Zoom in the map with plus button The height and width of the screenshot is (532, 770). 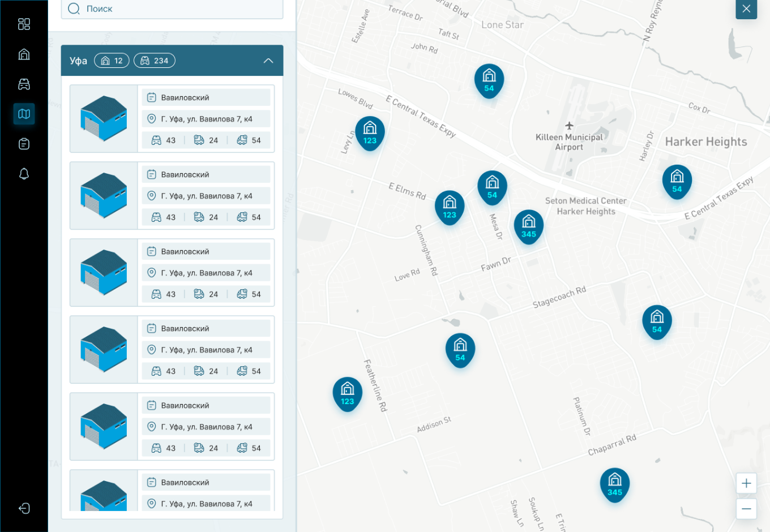pos(746,483)
